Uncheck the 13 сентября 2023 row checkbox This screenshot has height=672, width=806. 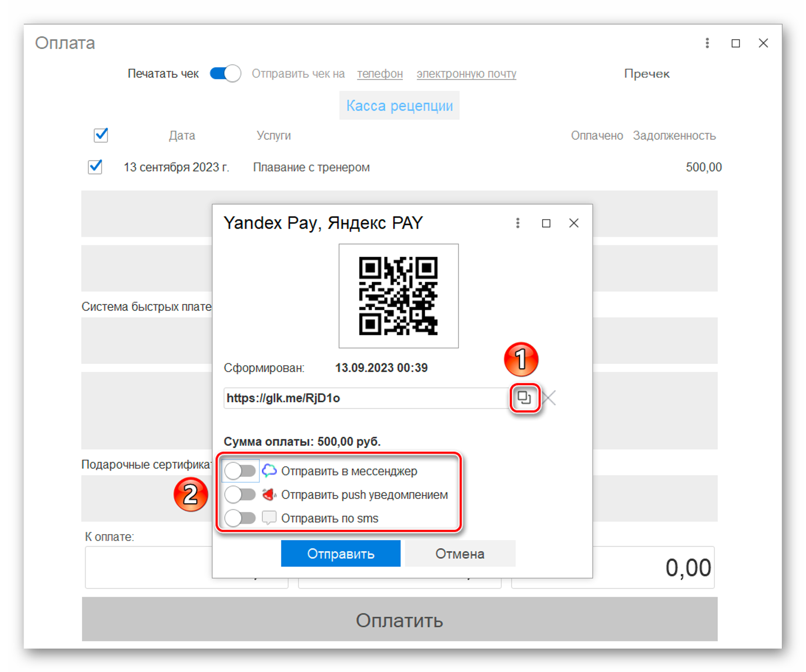95,166
